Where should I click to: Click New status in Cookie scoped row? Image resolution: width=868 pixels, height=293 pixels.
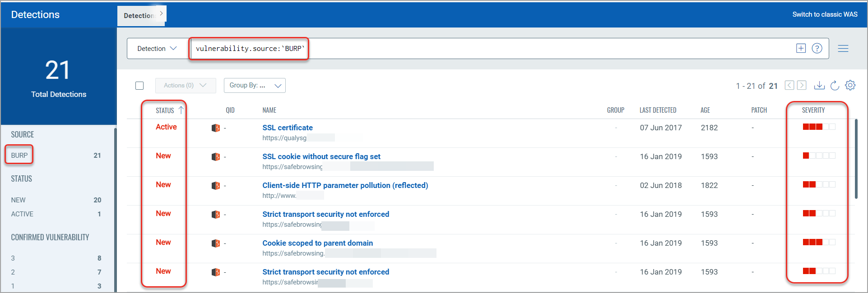[163, 242]
